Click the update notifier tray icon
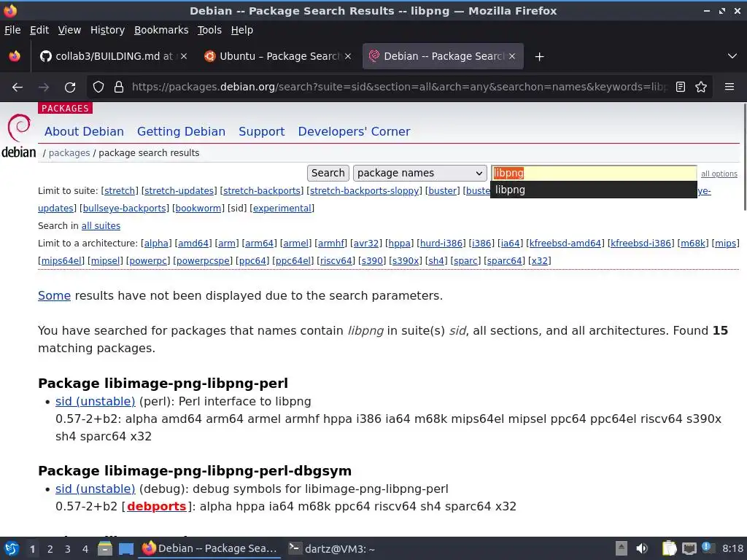 point(707,548)
